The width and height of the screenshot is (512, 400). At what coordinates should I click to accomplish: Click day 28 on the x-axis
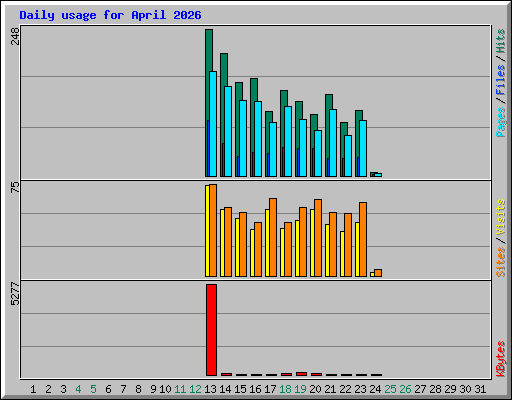point(435,389)
